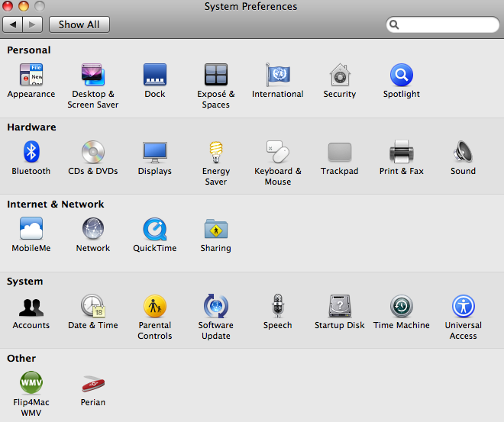The height and width of the screenshot is (422, 504).
Task: Click the "Other" section heading
Action: point(21,359)
